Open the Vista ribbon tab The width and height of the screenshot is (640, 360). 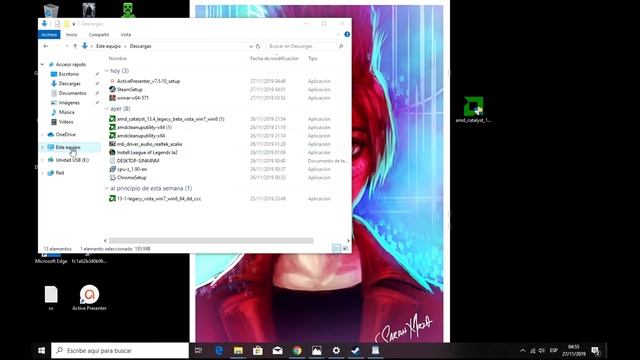point(126,35)
